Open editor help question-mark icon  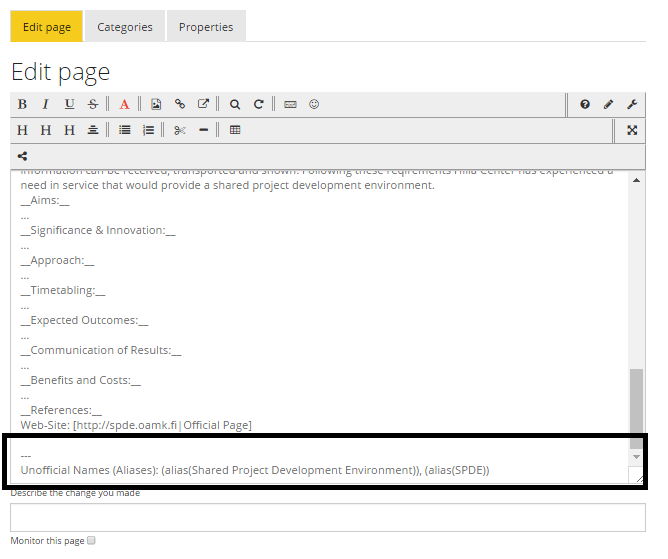[x=585, y=104]
